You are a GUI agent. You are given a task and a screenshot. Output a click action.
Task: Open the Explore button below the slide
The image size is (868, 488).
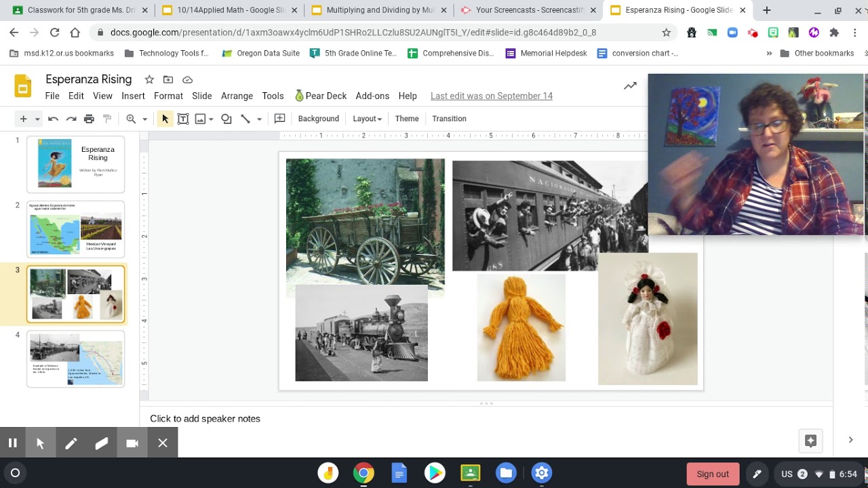pyautogui.click(x=810, y=441)
